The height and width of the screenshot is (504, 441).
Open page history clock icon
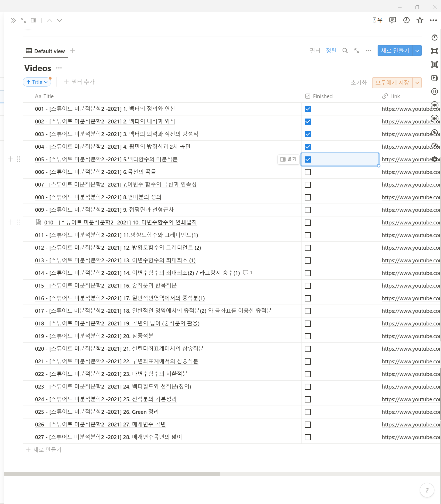pos(406,20)
